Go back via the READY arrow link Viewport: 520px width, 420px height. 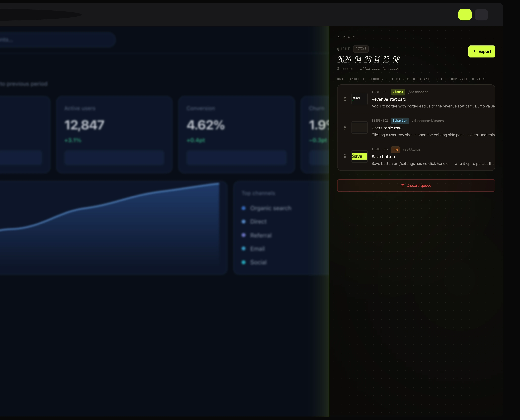pyautogui.click(x=346, y=37)
